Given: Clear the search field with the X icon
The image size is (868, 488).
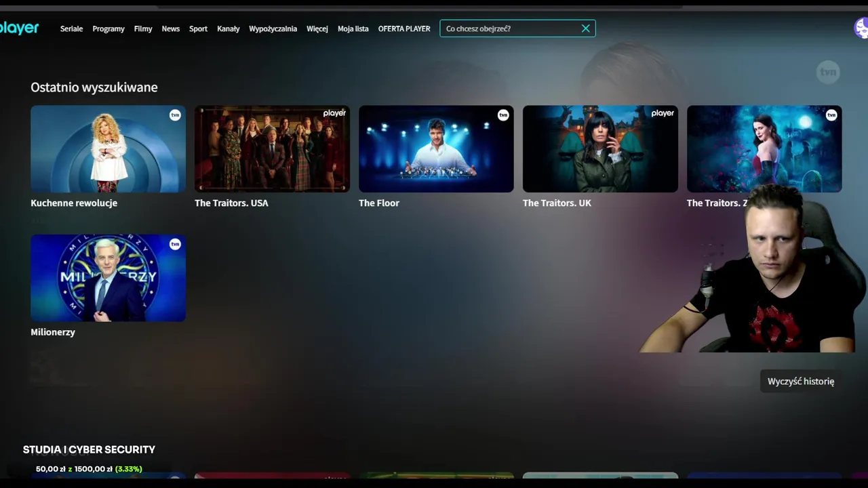Looking at the screenshot, I should pos(586,28).
